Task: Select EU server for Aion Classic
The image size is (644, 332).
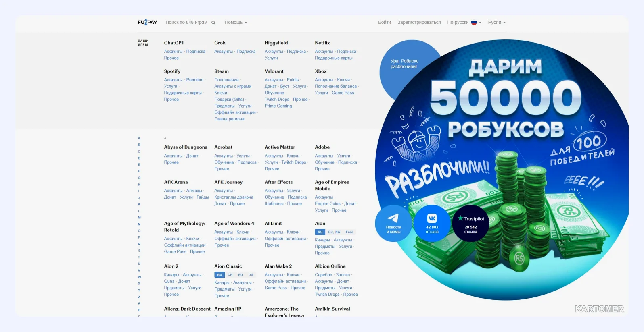Action: coord(240,275)
